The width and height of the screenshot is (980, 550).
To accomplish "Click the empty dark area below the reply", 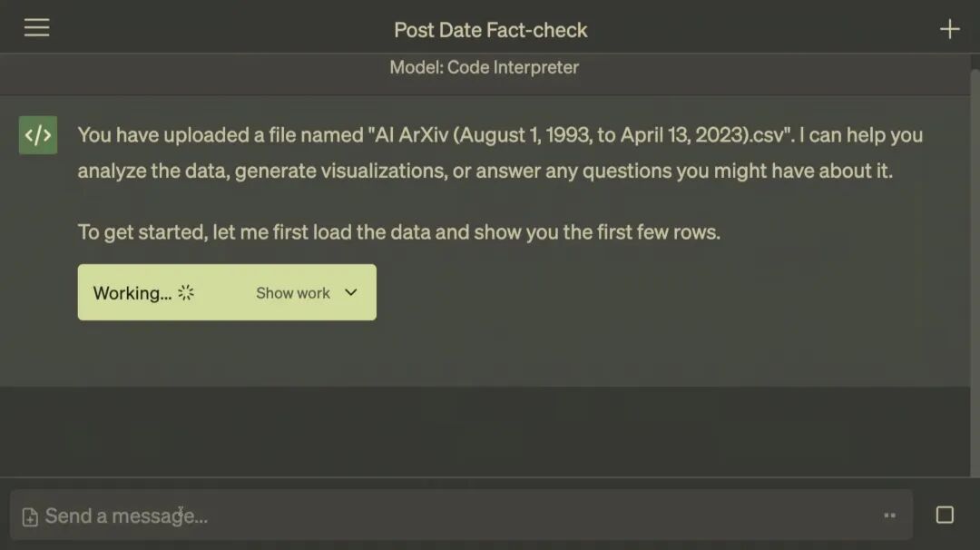I will click(485, 431).
